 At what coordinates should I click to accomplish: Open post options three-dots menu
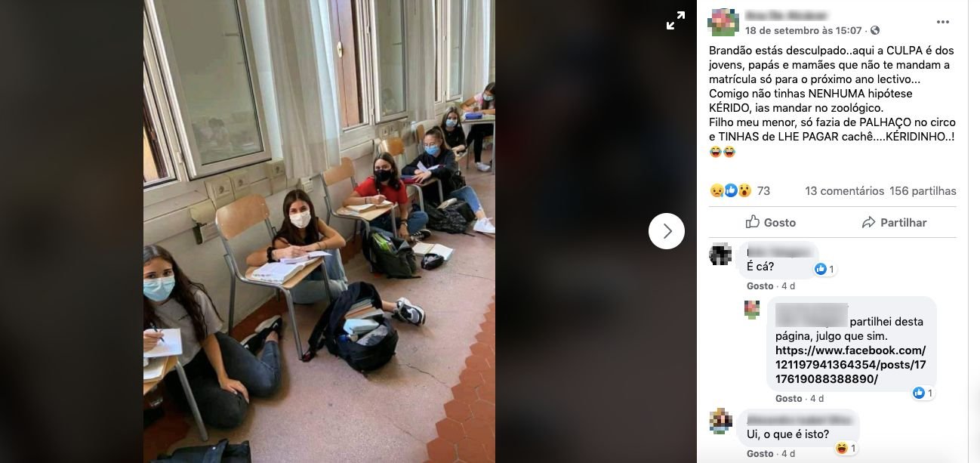[x=943, y=23]
